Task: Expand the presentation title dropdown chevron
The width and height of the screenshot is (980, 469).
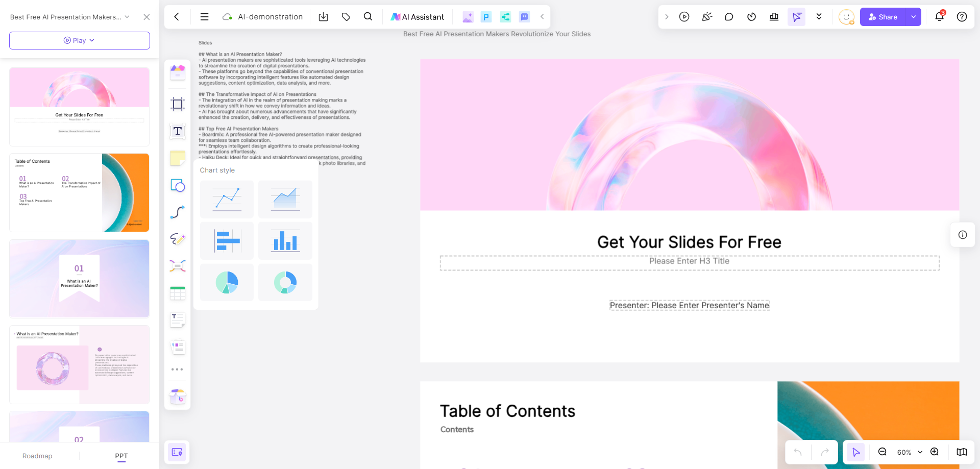Action: coord(127,17)
